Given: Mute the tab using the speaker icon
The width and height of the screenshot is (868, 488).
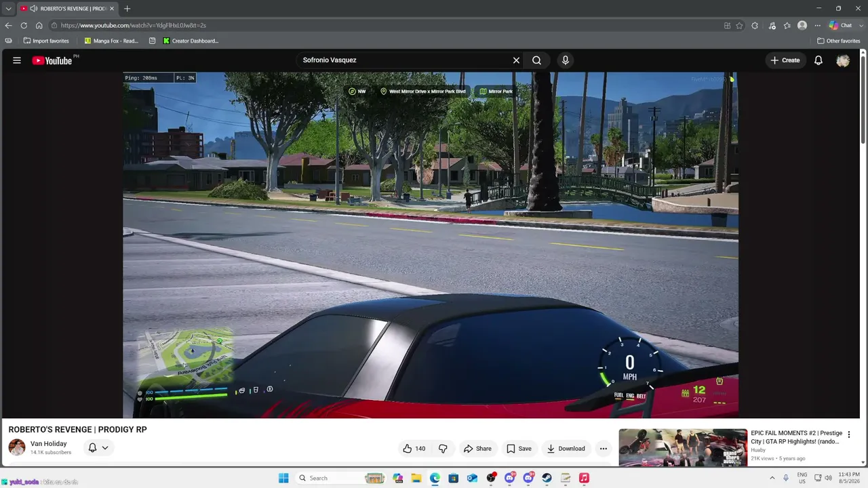Looking at the screenshot, I should point(34,9).
